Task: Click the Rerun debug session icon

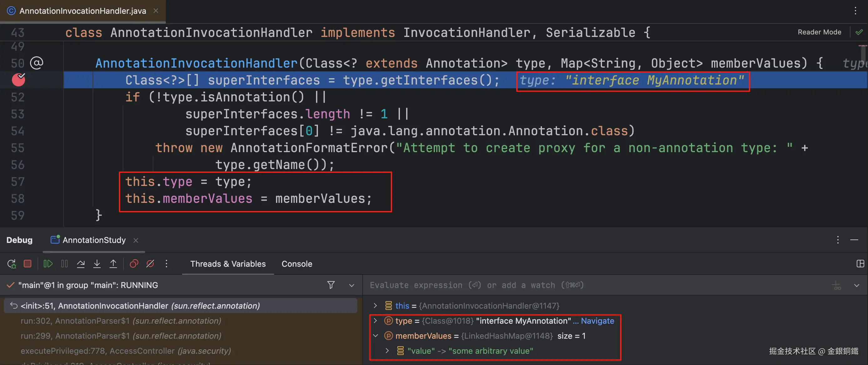Action: [x=12, y=264]
